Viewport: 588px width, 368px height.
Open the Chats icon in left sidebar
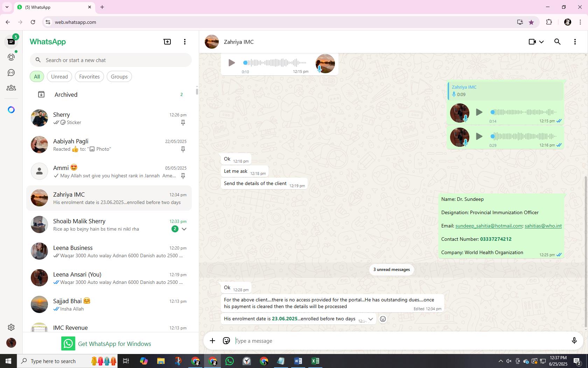pyautogui.click(x=11, y=42)
